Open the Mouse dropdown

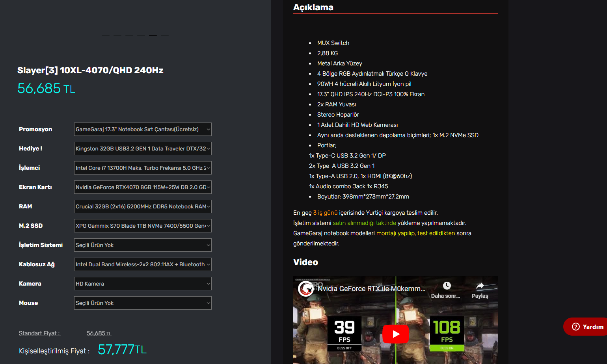coord(143,303)
